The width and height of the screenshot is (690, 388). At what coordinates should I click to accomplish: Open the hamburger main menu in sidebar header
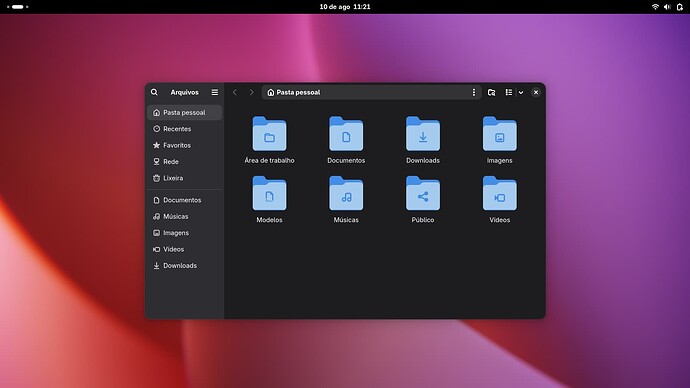point(215,92)
